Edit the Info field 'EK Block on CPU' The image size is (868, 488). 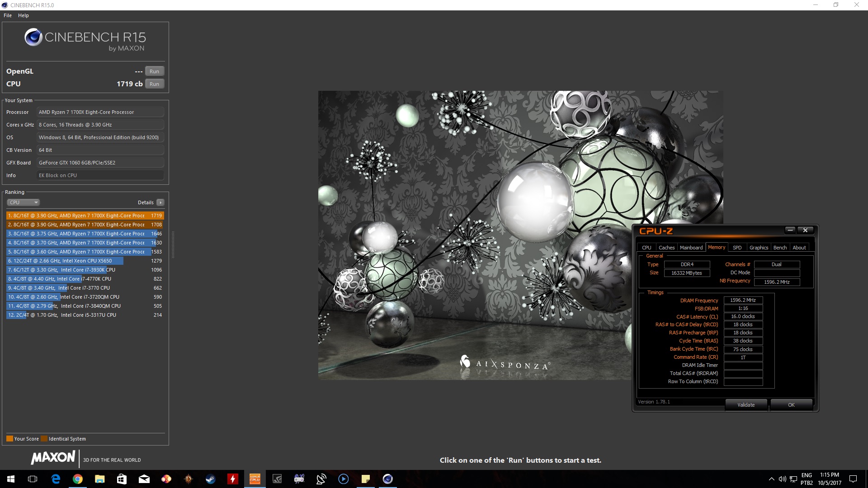click(100, 175)
